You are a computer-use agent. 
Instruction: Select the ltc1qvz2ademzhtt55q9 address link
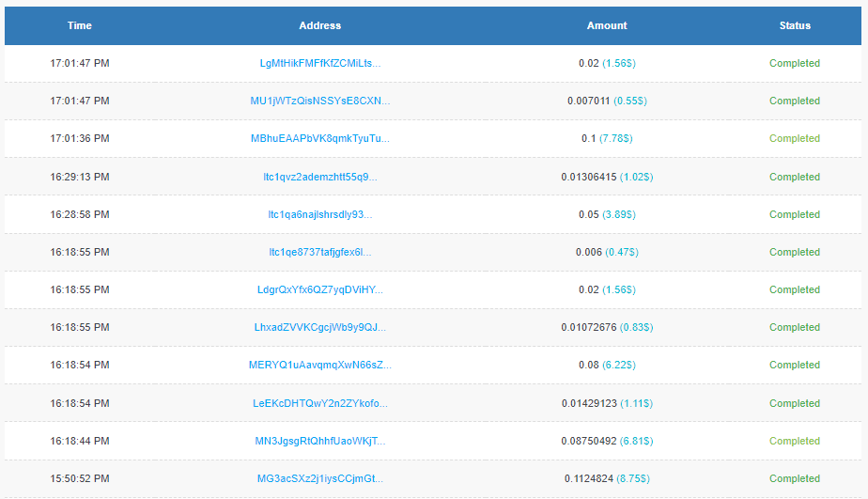coord(319,177)
